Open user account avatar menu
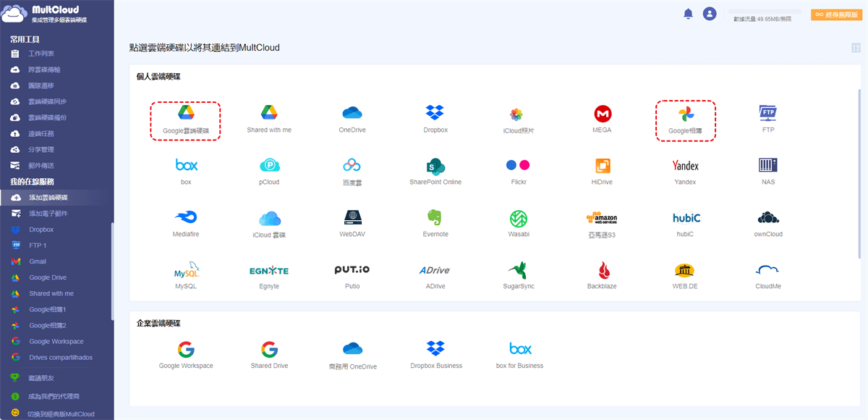The width and height of the screenshot is (868, 420). (x=710, y=14)
